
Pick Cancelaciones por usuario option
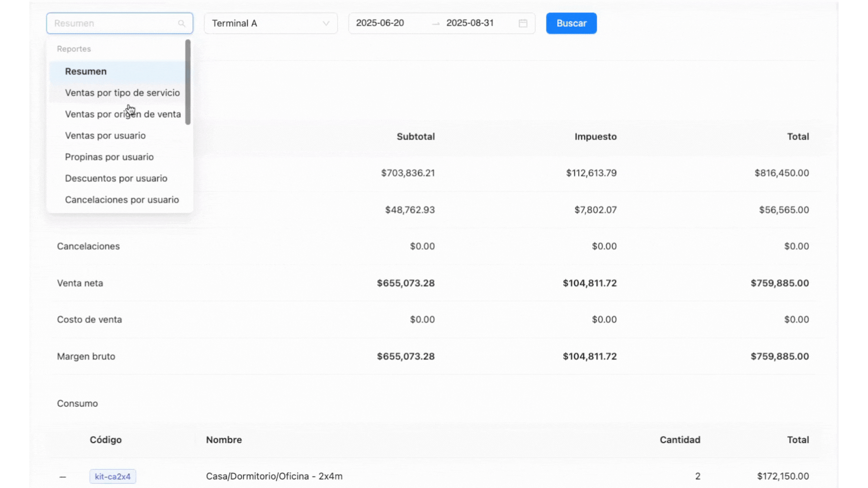click(122, 200)
